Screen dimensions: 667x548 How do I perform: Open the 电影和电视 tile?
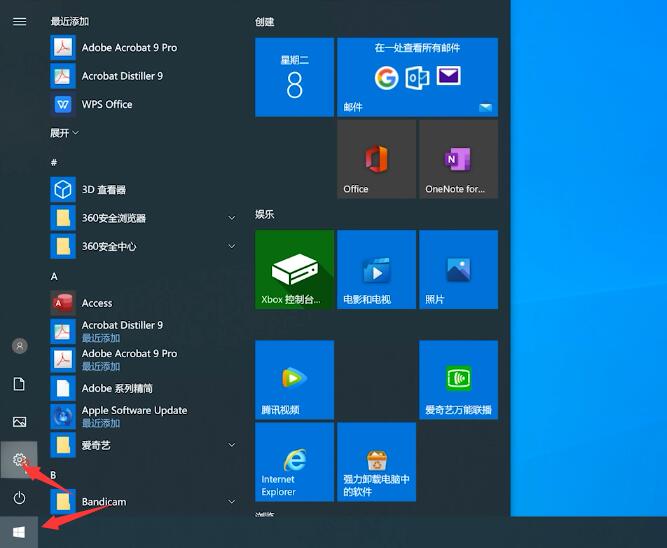[x=376, y=269]
